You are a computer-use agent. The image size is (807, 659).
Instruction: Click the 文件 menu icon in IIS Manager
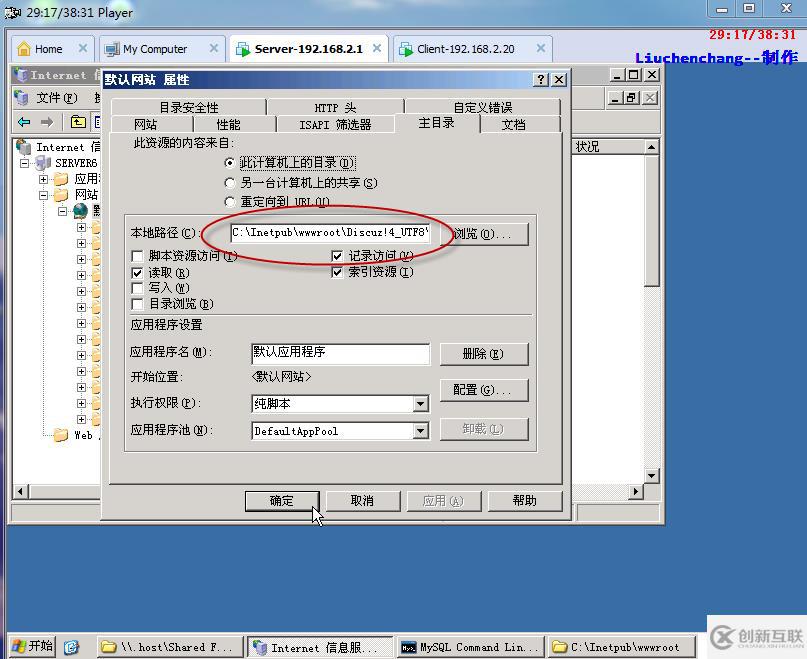click(21, 97)
